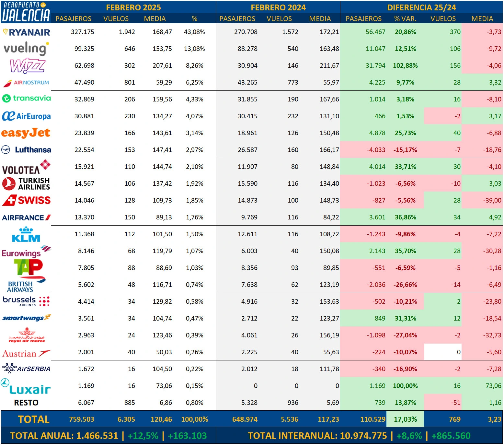
Task: Select the Turkish Airlines logo
Action: (26, 183)
